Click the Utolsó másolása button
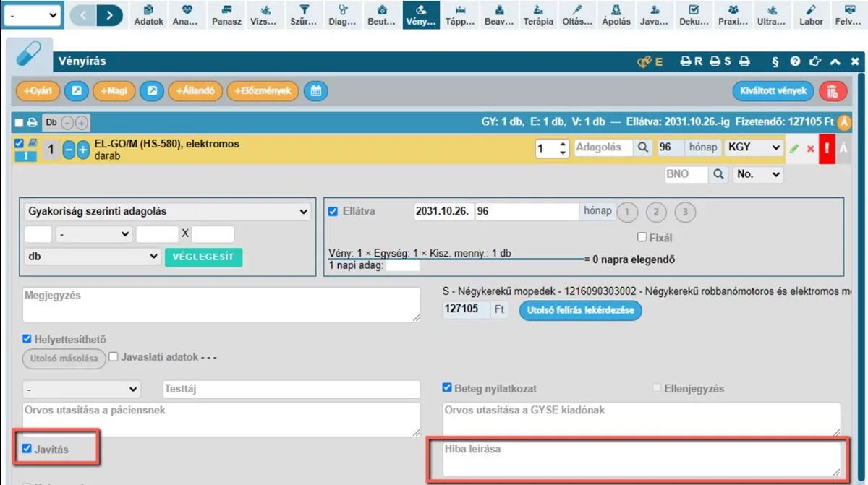868x485 pixels. 64,359
